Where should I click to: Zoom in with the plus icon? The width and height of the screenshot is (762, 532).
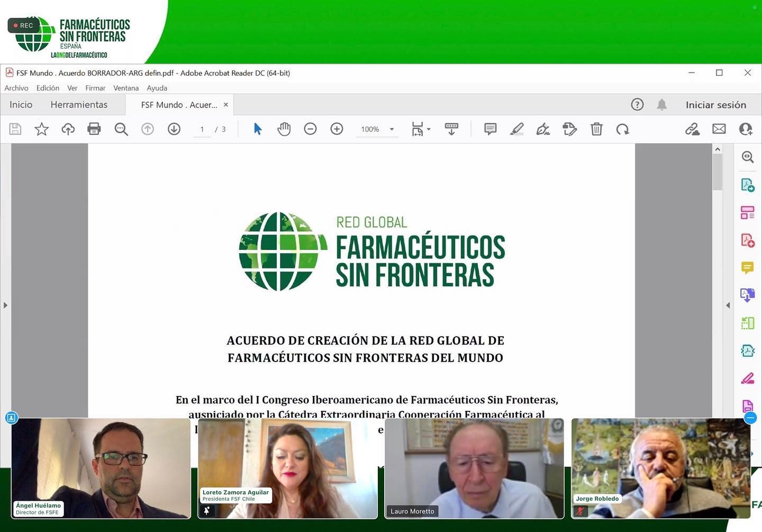(x=337, y=129)
